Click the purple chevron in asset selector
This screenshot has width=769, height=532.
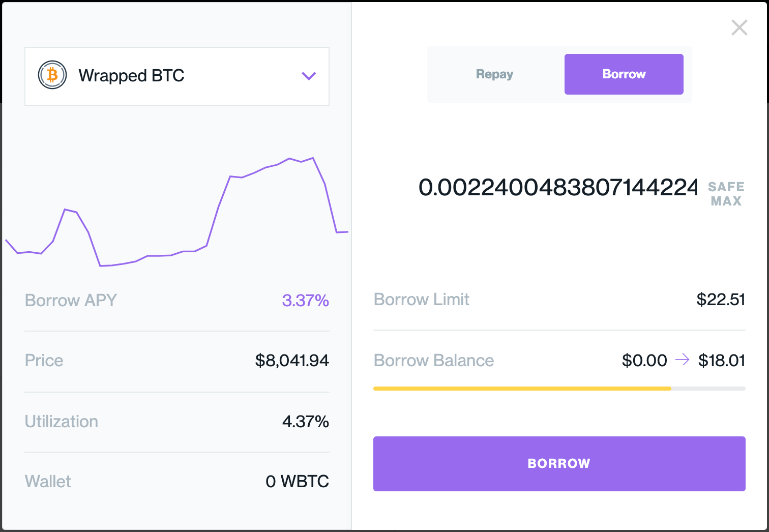pos(309,76)
